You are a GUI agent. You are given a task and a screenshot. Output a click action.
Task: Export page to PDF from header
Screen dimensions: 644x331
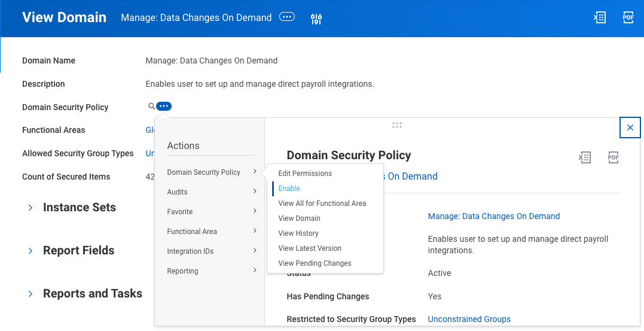pos(628,18)
